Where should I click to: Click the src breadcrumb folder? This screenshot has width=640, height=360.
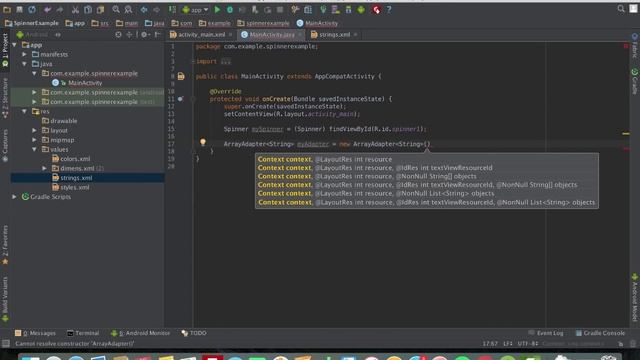[100, 23]
